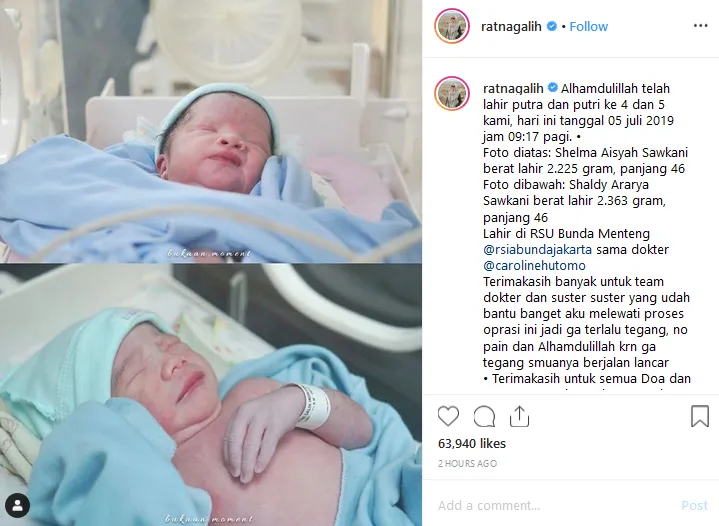
Task: Share the post using the upload arrow icon
Action: pyautogui.click(x=520, y=416)
